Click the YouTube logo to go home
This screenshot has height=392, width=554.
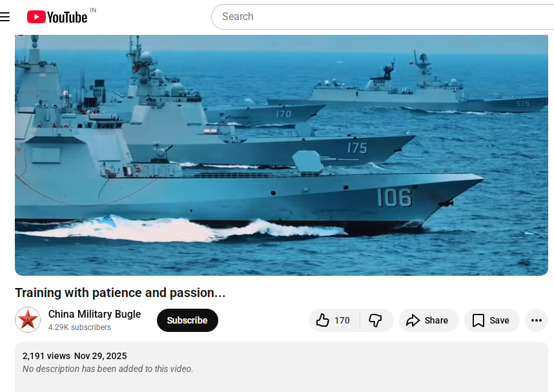coord(57,17)
